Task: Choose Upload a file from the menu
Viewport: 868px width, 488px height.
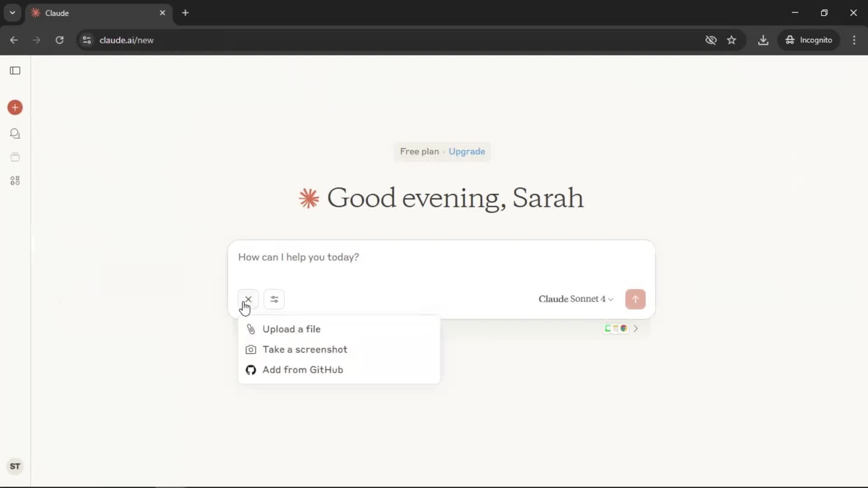Action: tap(339, 329)
